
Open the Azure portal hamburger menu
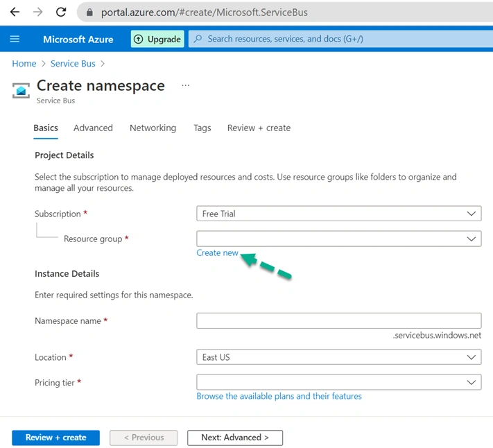[15, 39]
